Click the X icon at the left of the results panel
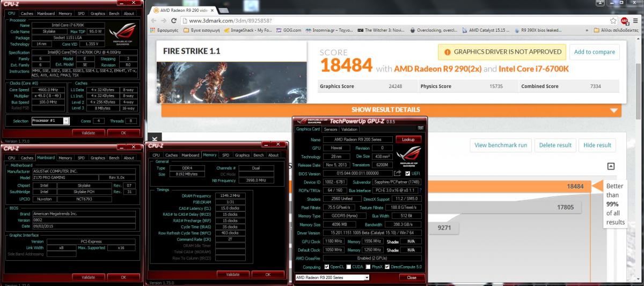 155,138
